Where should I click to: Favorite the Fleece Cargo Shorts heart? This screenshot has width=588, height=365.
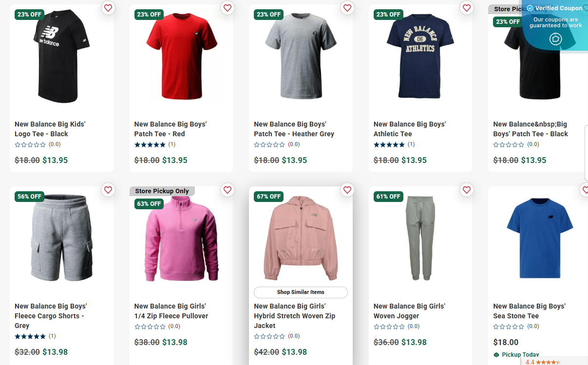pos(108,190)
